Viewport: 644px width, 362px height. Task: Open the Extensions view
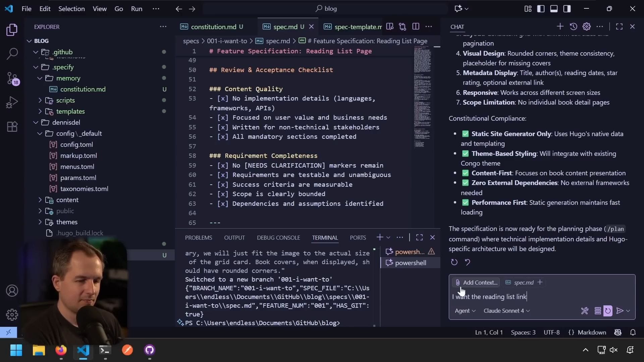click(x=12, y=127)
